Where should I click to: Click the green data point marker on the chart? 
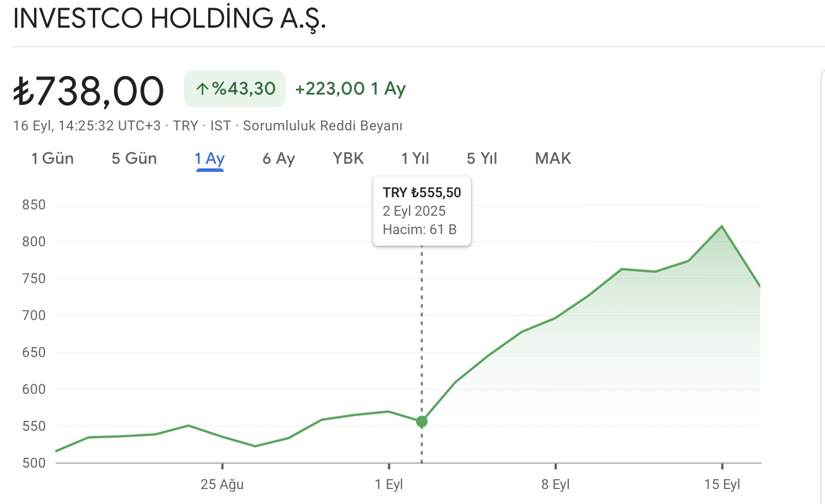click(422, 422)
